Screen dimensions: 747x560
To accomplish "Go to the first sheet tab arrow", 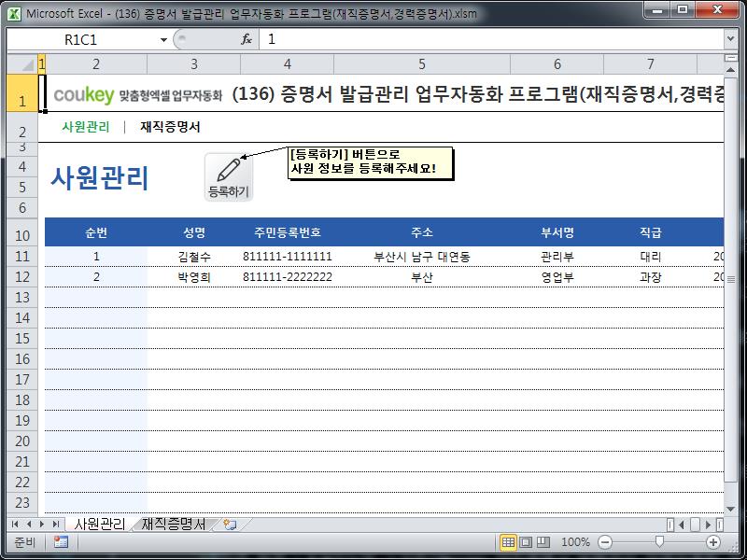I will [15, 525].
